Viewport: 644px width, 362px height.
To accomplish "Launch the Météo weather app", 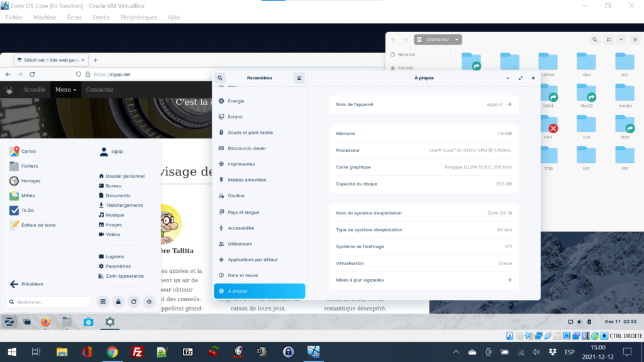I will coord(28,195).
